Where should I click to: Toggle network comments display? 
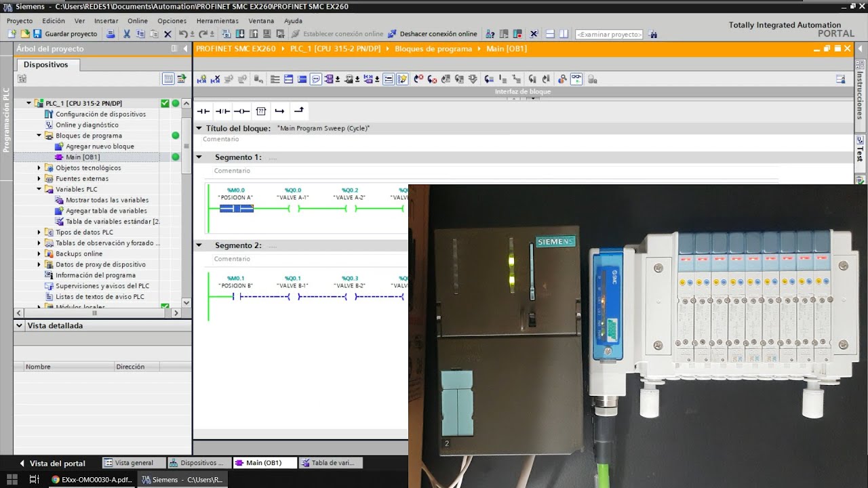coord(315,79)
